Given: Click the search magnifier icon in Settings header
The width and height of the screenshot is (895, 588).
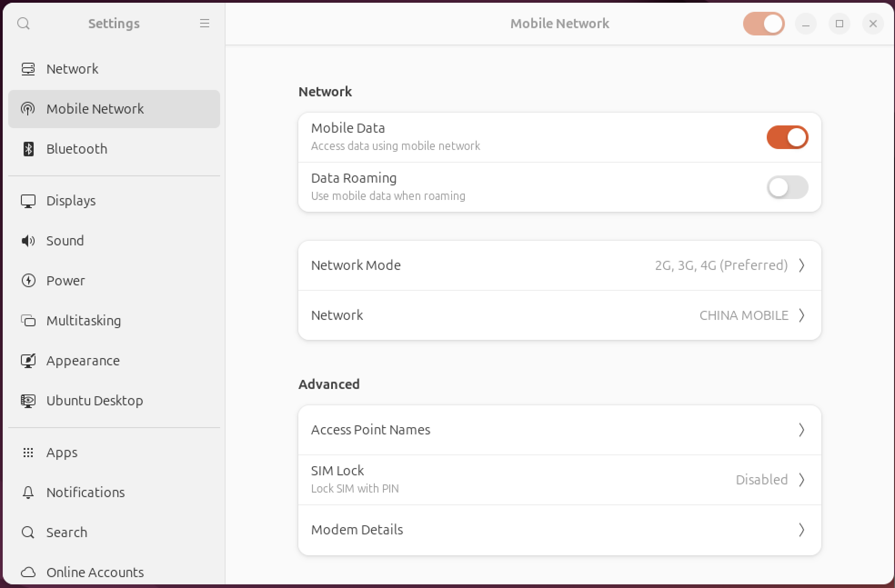Looking at the screenshot, I should (x=23, y=23).
